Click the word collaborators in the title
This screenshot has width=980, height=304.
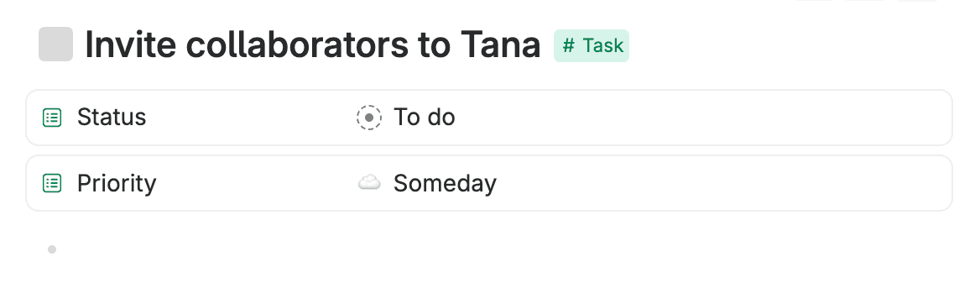coord(298,45)
